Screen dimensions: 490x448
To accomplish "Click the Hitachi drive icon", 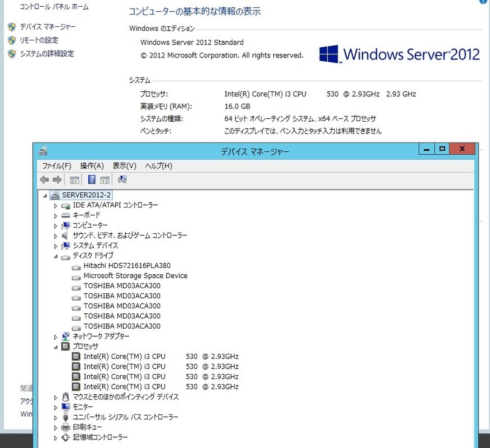I will 76,267.
